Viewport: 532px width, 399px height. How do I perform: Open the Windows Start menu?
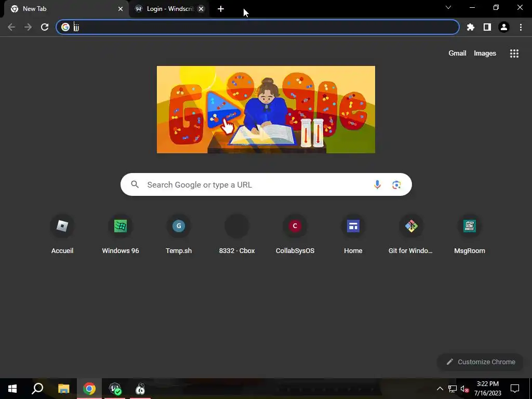coord(12,389)
